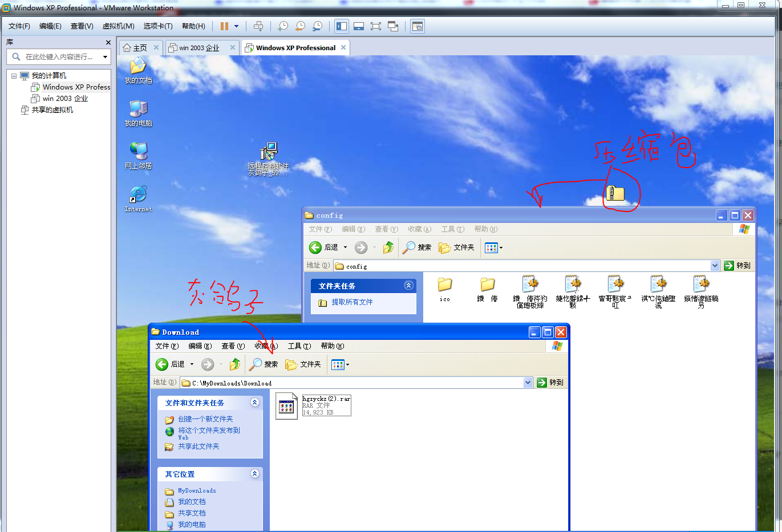Screen dimensions: 782x532
Task: Click 文件夹 in the Download window toolbar
Action: pos(303,364)
